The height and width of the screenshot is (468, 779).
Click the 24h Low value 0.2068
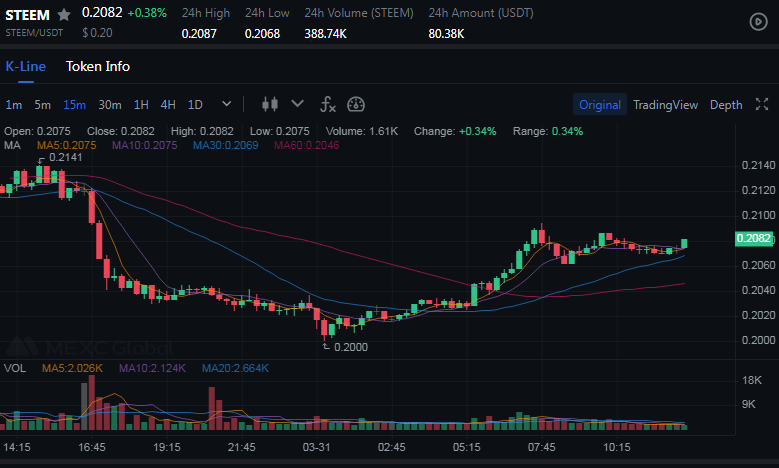point(262,34)
